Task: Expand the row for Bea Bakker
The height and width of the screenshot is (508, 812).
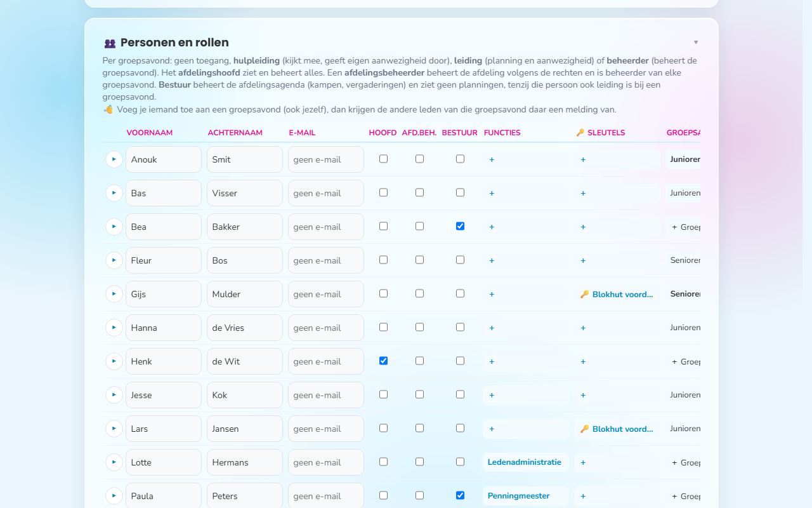Action: point(114,227)
